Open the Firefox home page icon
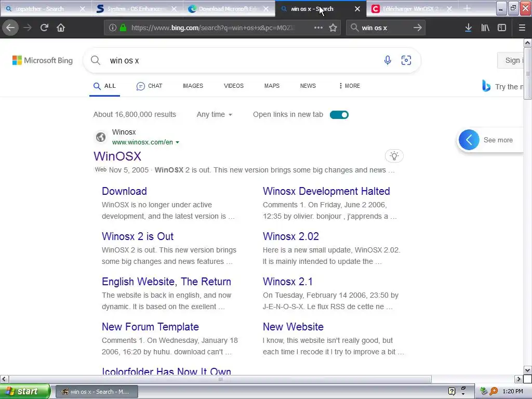Image resolution: width=532 pixels, height=399 pixels. (61, 28)
